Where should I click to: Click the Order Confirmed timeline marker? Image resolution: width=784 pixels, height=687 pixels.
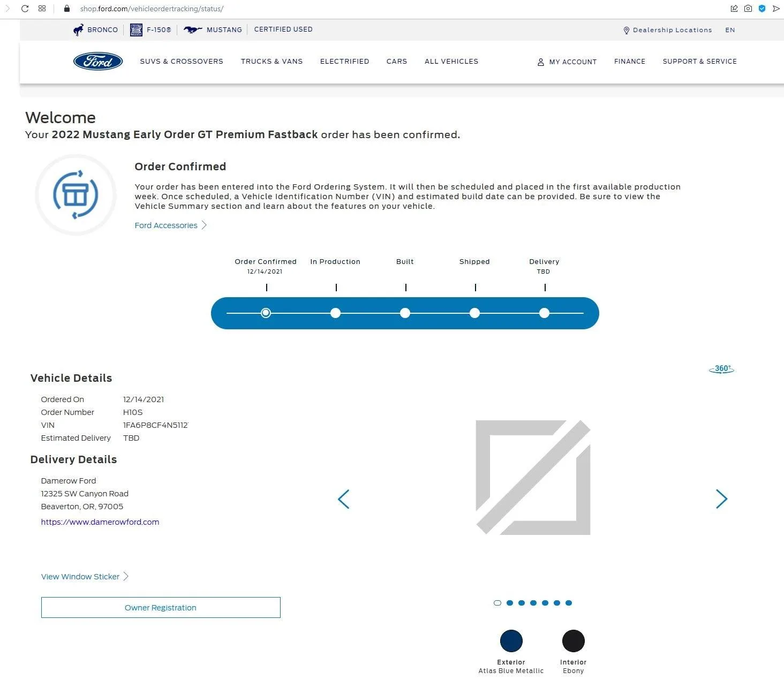tap(266, 313)
